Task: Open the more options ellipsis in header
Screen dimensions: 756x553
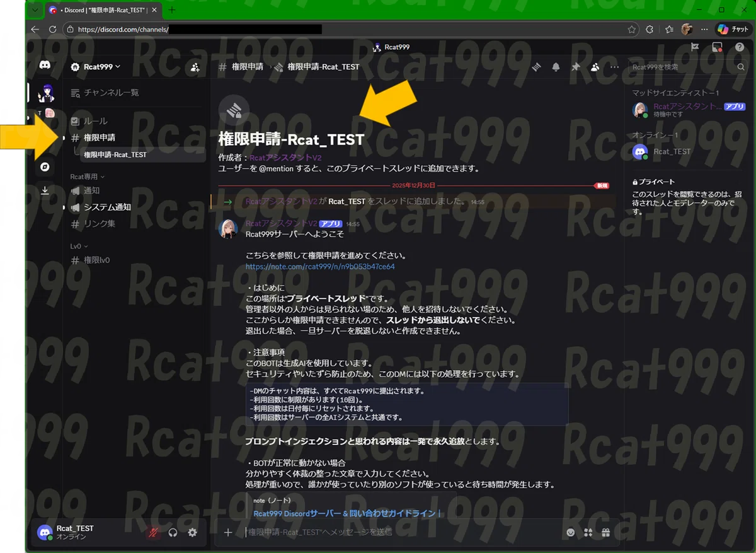Action: coord(615,67)
